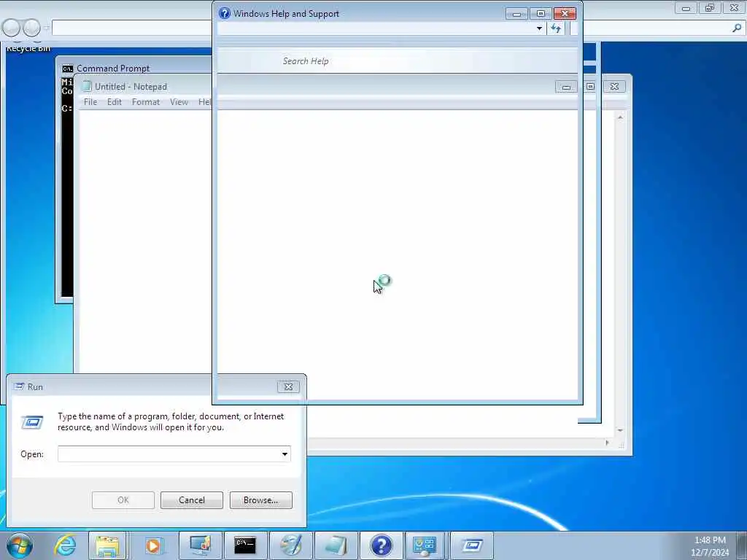Viewport: 747px width, 560px height.
Task: Click the grayed OK button in the Run dialog
Action: coord(123,500)
